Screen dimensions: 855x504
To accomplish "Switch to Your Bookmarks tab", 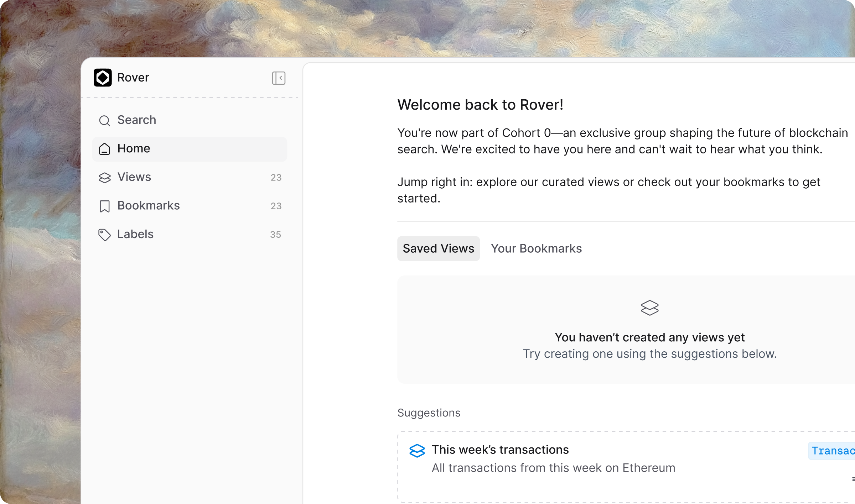I will (x=536, y=248).
